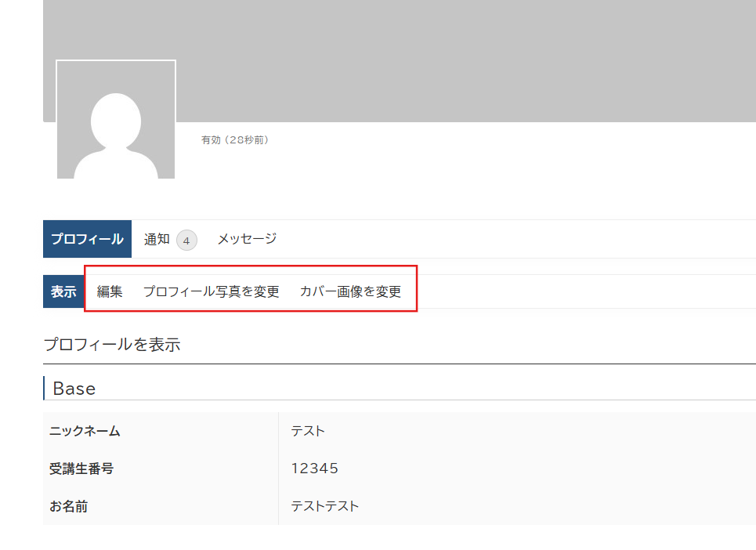The image size is (756, 550).
Task: Click the 受講生番号 field label
Action: click(81, 469)
